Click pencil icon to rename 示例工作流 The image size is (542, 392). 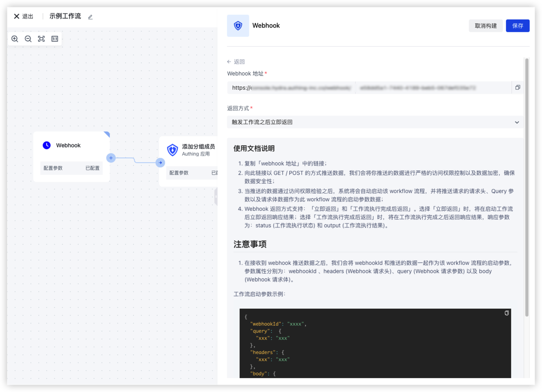click(90, 17)
